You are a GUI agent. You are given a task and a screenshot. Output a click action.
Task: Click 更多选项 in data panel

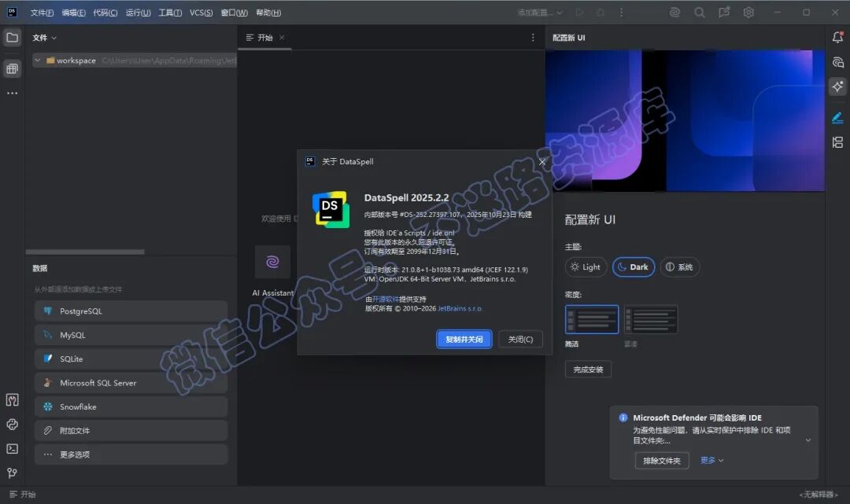click(131, 454)
